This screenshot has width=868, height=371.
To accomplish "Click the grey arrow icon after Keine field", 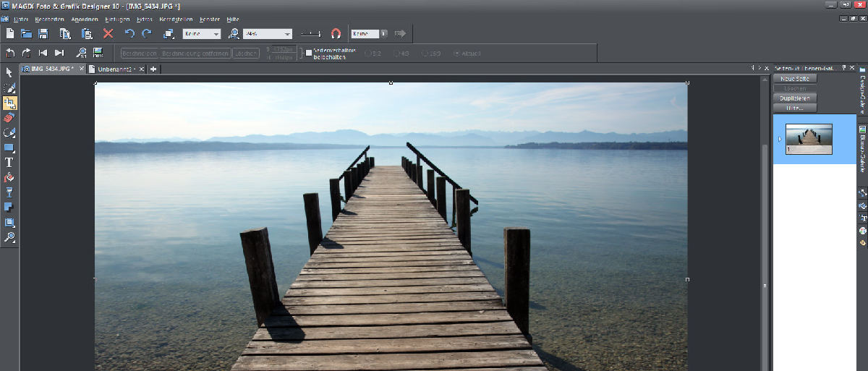I will pos(400,33).
